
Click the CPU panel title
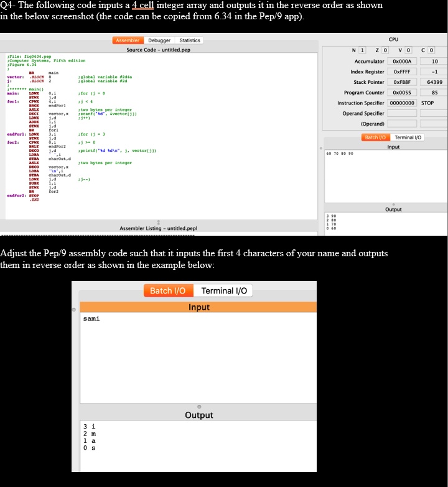[x=393, y=39]
